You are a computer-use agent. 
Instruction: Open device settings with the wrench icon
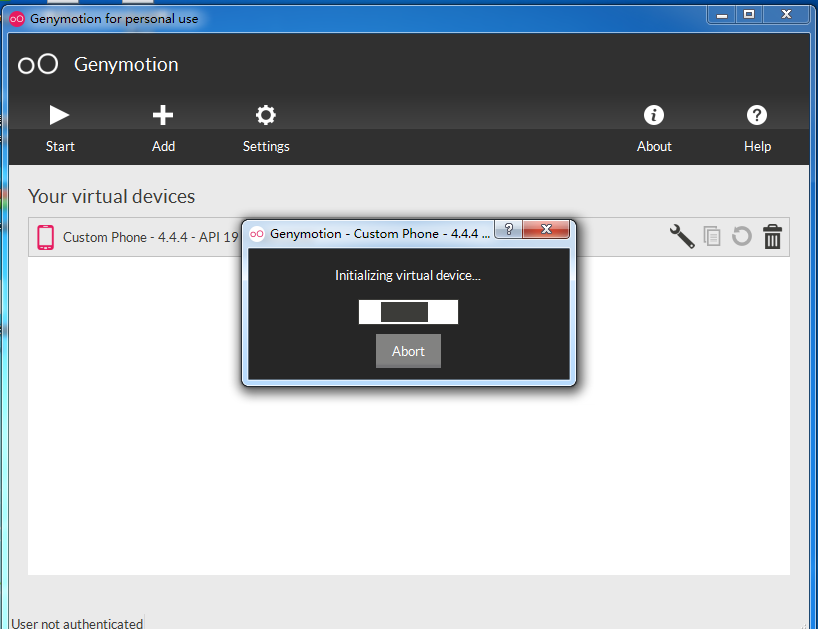click(682, 236)
